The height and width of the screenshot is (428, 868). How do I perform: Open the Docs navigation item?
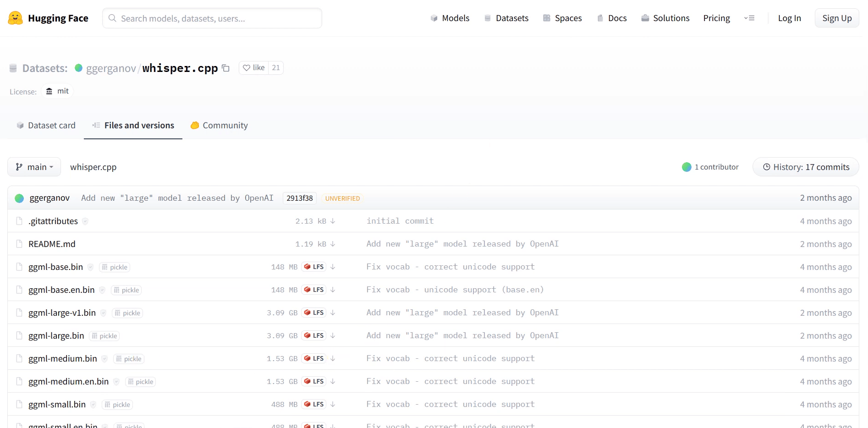(x=612, y=18)
